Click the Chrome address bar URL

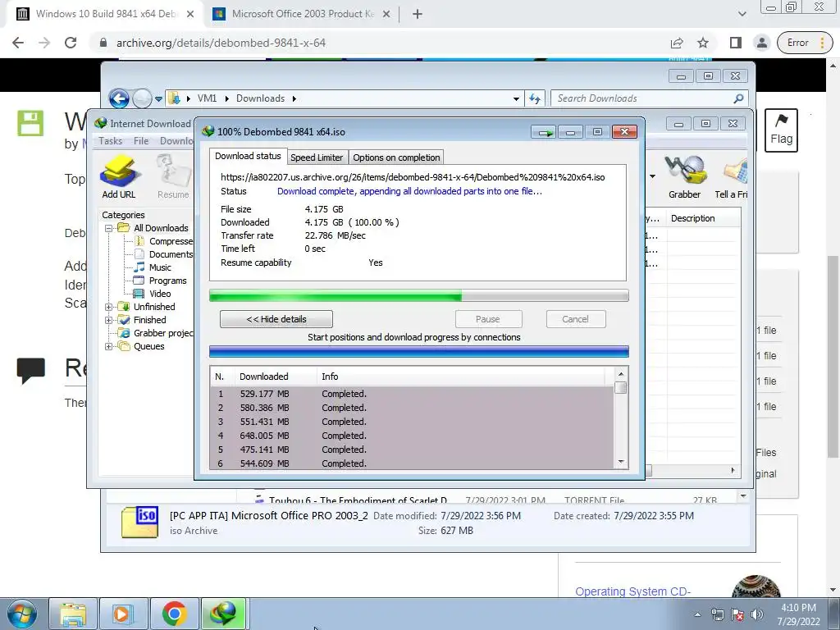[x=221, y=43]
